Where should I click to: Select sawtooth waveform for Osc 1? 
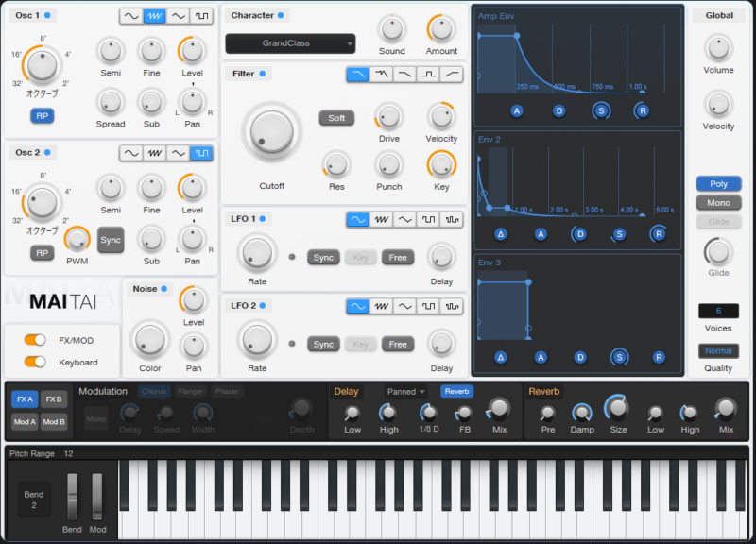click(x=154, y=16)
